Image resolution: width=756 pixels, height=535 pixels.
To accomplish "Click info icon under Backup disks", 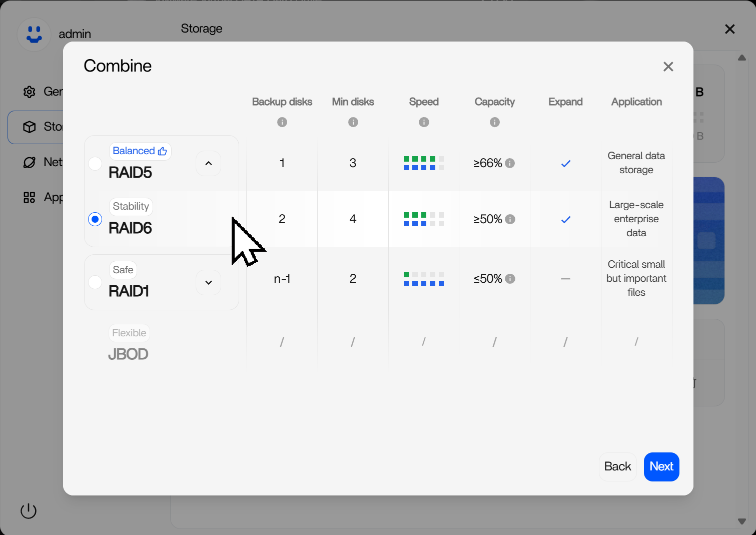I will tap(282, 122).
